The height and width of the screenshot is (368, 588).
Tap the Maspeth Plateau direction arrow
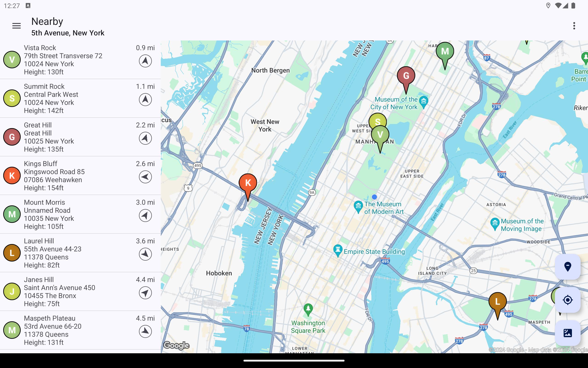coord(145,331)
